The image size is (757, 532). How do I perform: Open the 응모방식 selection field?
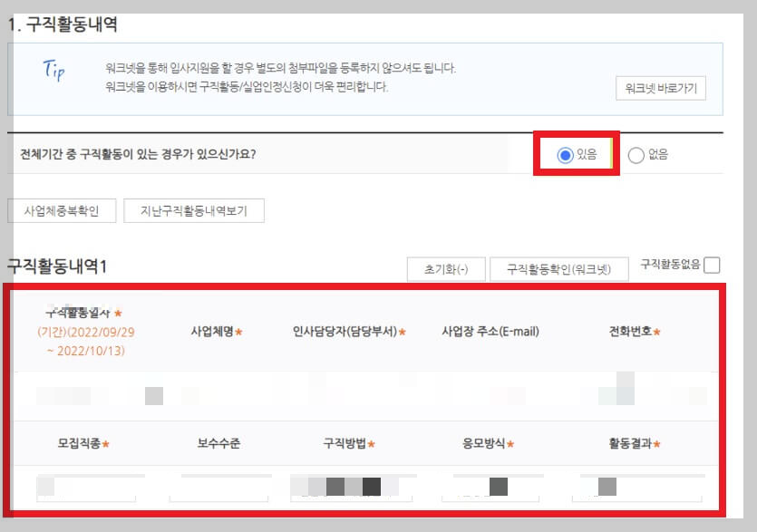(x=490, y=488)
